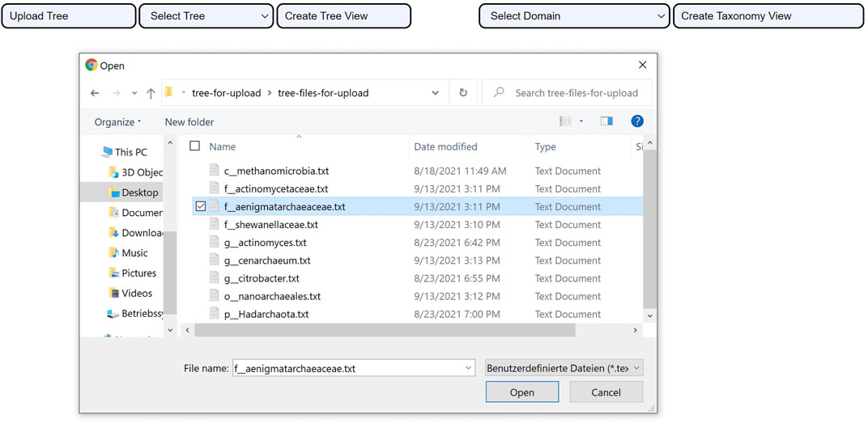The height and width of the screenshot is (423, 868).
Task: Close the Open dialog with X
Action: pos(642,65)
